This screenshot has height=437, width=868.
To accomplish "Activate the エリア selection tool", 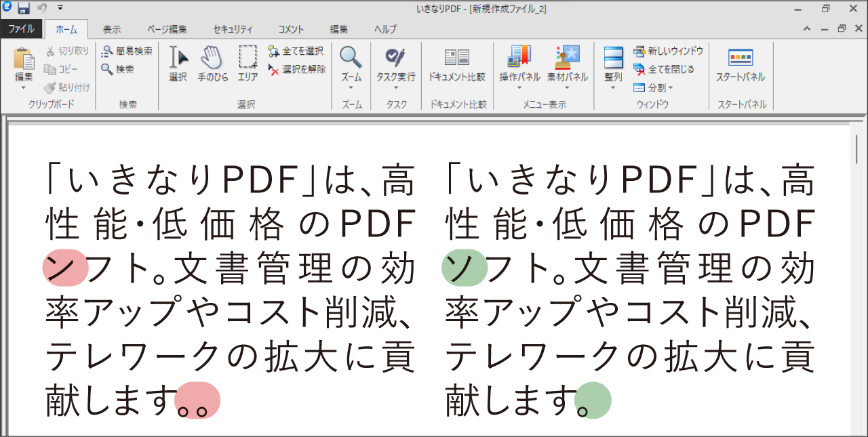I will [x=248, y=64].
